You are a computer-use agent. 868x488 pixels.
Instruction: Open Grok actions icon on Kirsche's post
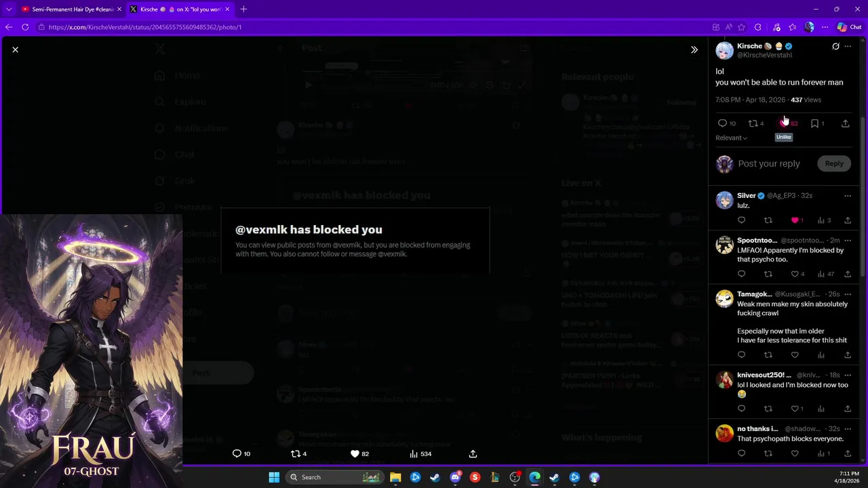835,46
